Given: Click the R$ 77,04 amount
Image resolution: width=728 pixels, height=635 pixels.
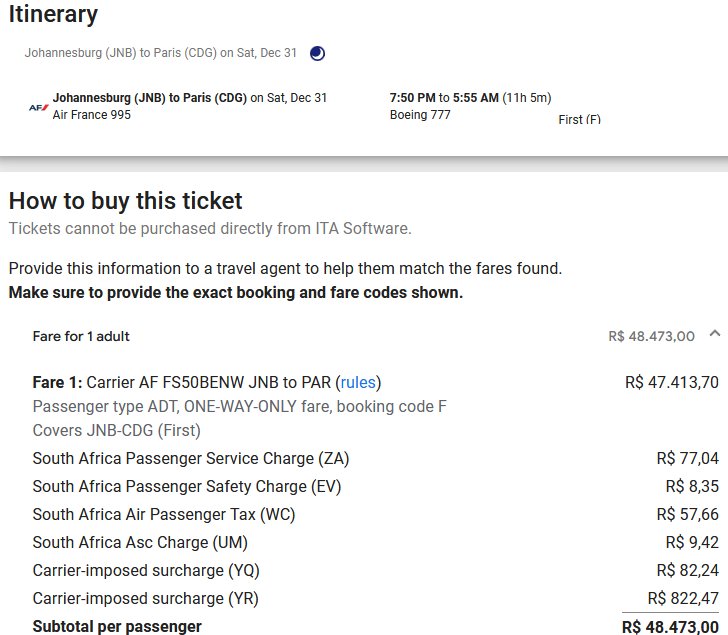Looking at the screenshot, I should coord(687,459).
